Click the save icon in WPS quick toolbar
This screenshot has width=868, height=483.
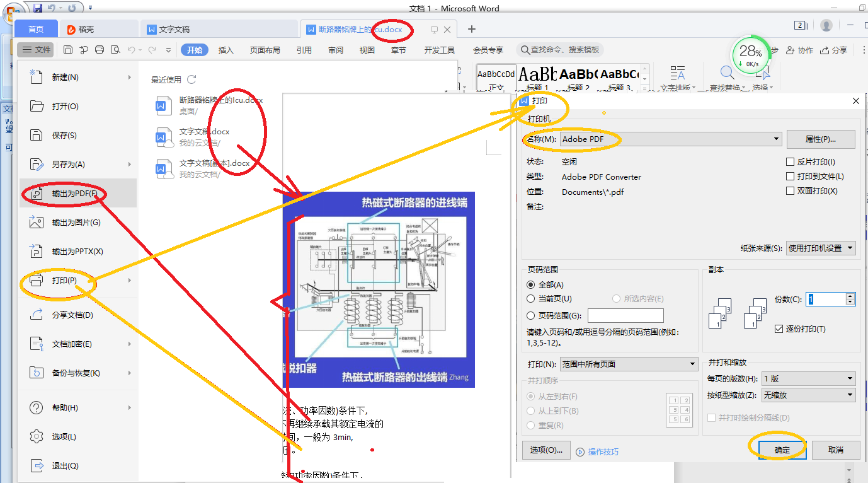click(x=68, y=50)
